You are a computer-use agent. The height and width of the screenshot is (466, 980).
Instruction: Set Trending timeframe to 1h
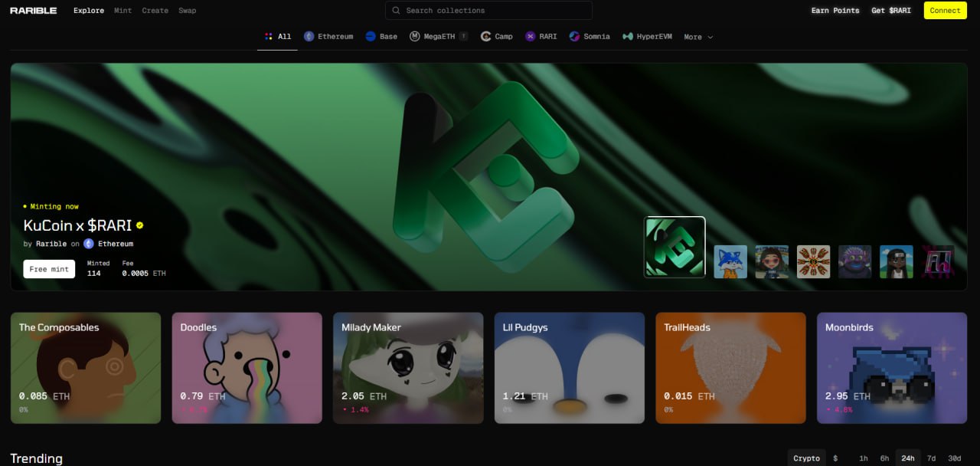pos(864,458)
